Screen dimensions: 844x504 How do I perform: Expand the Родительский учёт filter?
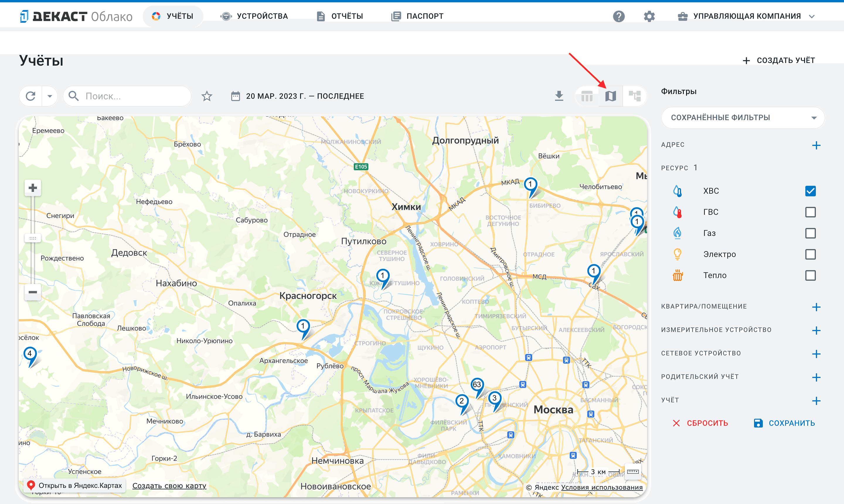(816, 377)
